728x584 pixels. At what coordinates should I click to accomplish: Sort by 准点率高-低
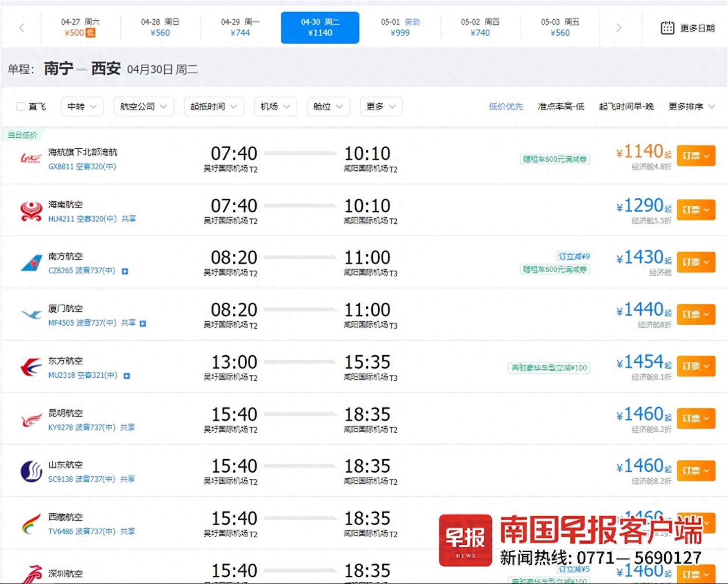[x=561, y=107]
